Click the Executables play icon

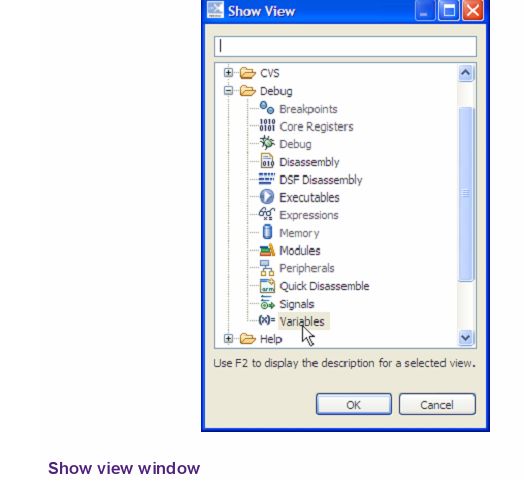click(267, 197)
